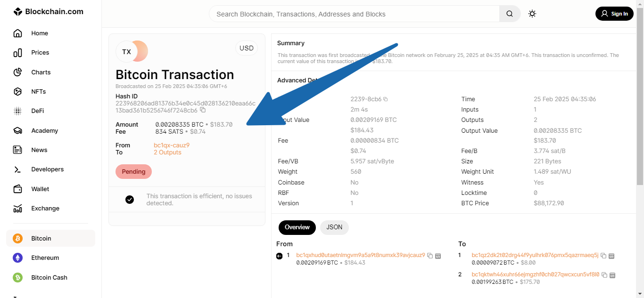Copy the transaction Hash ID

[x=203, y=110]
